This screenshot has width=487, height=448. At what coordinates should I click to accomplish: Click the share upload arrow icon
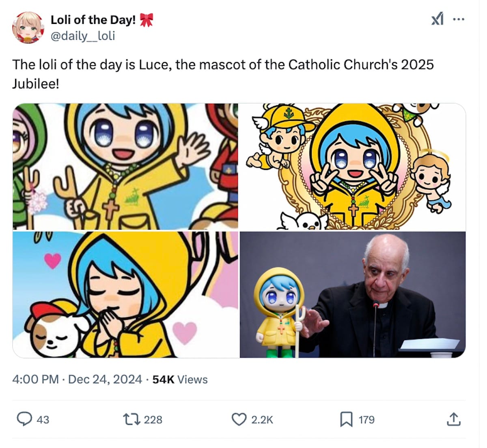[x=453, y=419]
